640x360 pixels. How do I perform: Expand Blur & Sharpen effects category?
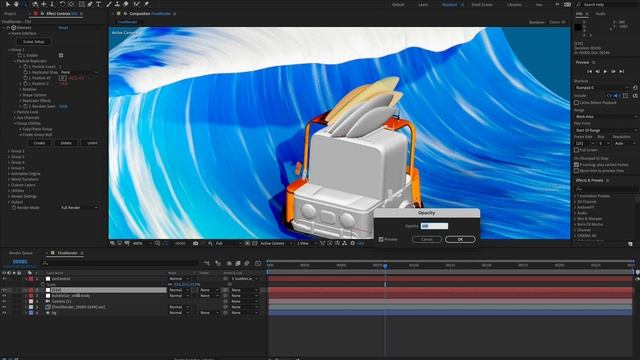tap(575, 219)
